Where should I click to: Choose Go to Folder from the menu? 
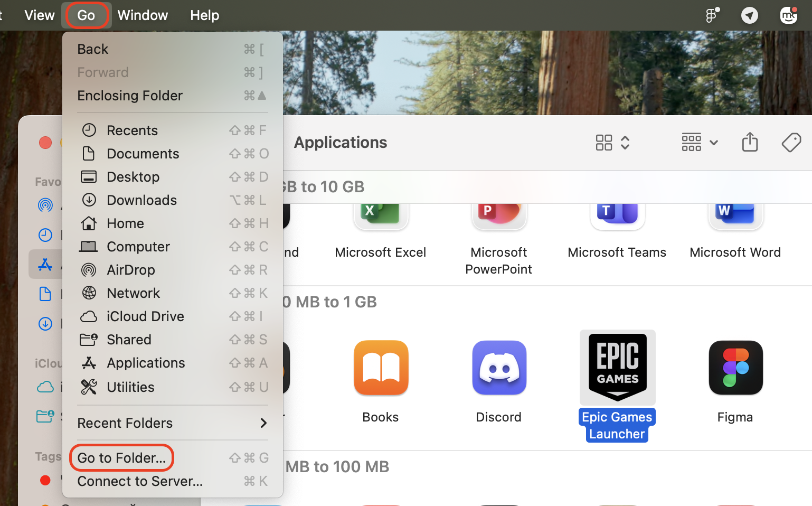coord(121,457)
